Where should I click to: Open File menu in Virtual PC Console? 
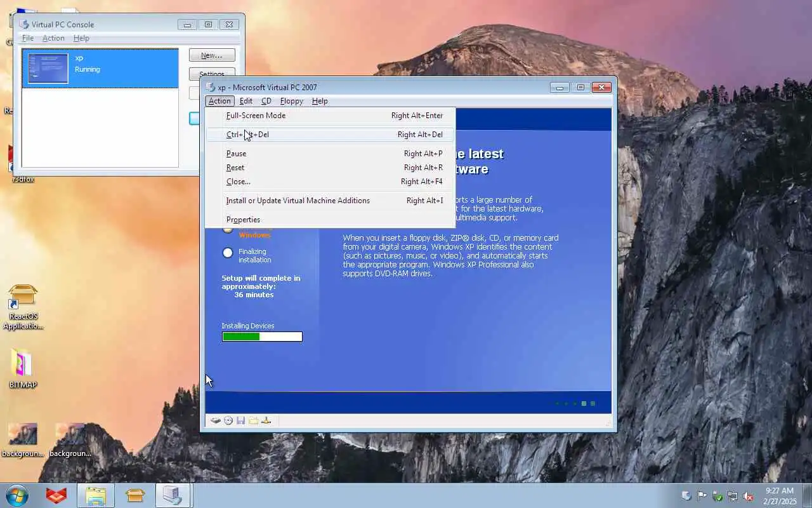(x=28, y=38)
